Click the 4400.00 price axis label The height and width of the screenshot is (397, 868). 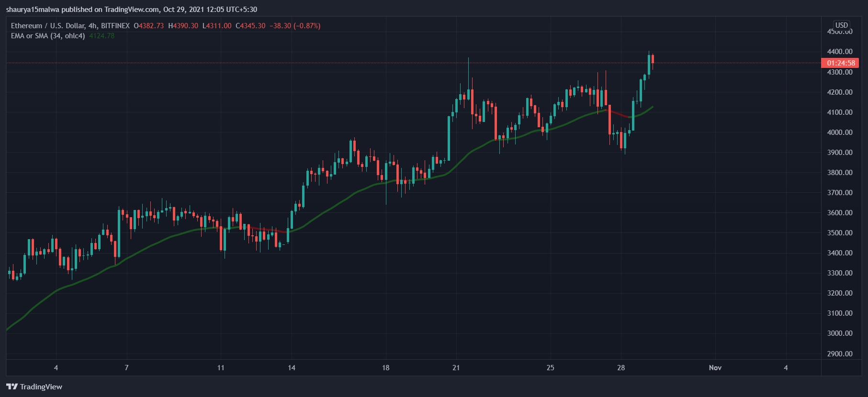840,52
